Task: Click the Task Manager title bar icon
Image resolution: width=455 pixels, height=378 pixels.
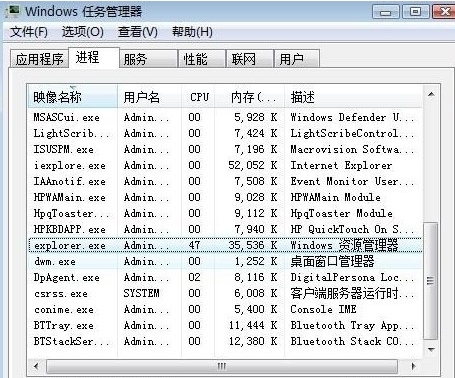Action: click(x=13, y=11)
